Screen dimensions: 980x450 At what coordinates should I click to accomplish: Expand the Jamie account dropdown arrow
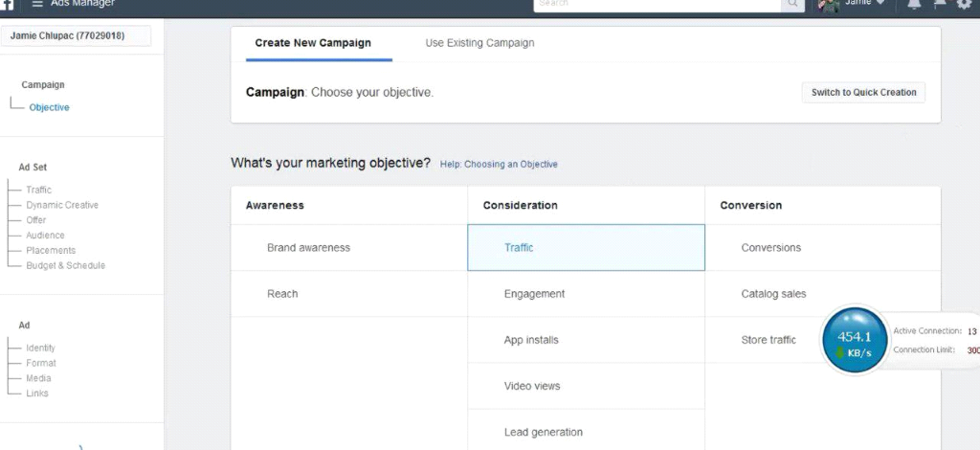[x=880, y=5]
